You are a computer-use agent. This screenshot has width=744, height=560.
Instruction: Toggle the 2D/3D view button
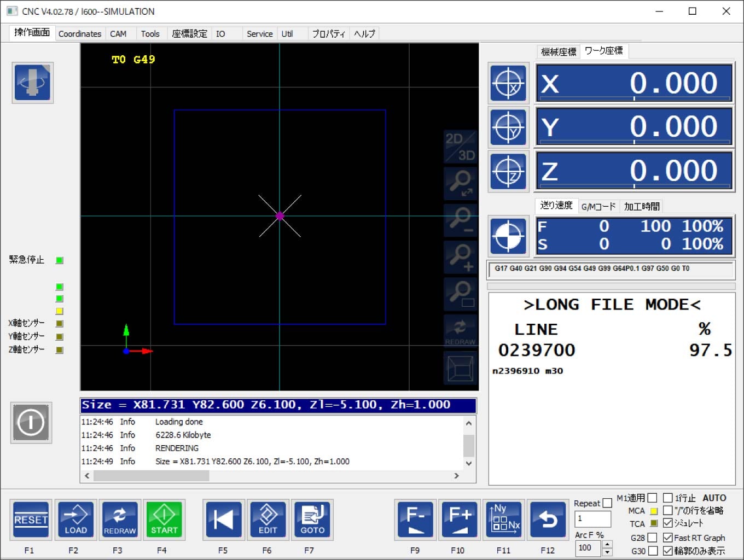click(460, 146)
